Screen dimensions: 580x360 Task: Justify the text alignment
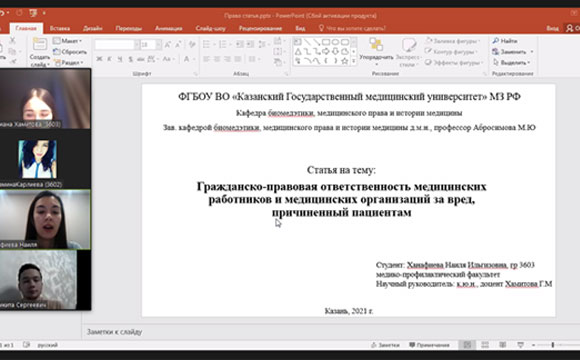(x=238, y=59)
